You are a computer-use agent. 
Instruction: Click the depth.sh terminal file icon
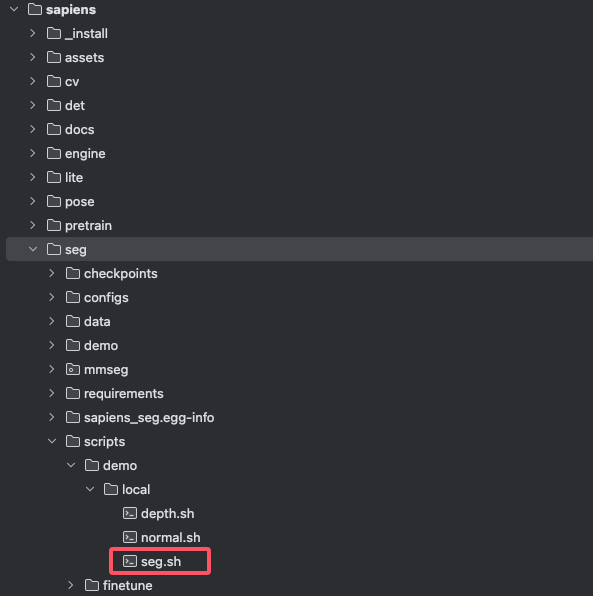(130, 514)
